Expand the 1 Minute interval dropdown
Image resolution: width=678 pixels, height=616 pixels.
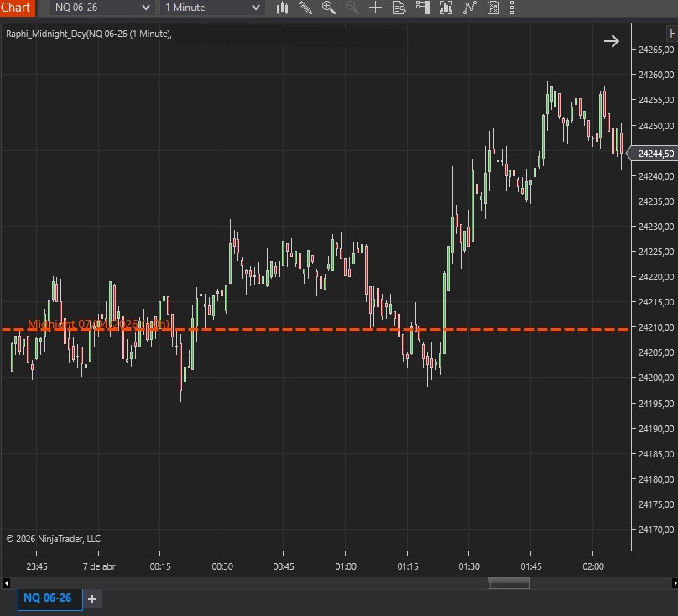click(256, 8)
